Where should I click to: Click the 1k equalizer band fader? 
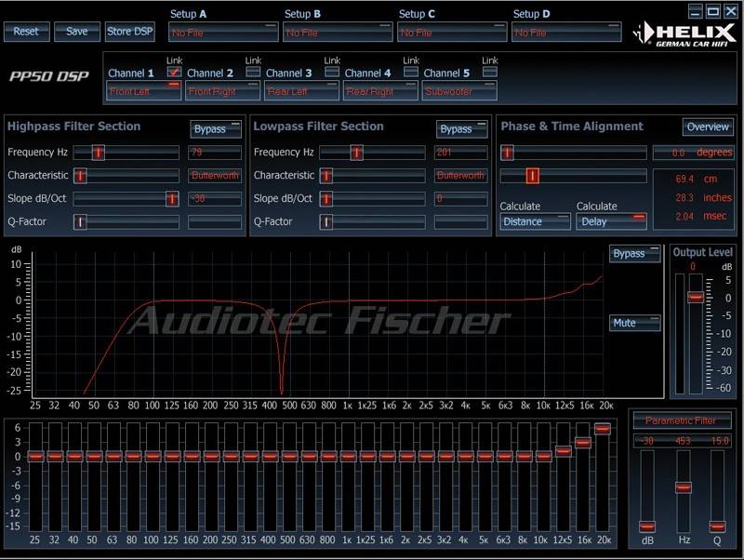pos(348,457)
